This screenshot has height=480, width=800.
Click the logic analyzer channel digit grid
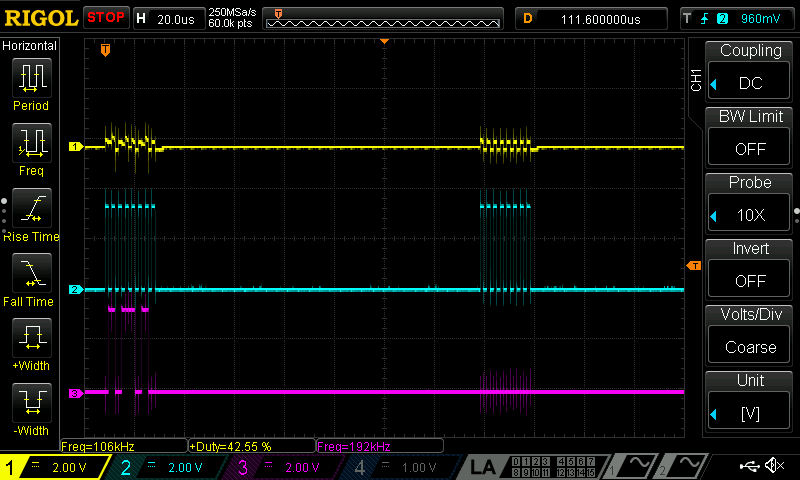(x=553, y=467)
